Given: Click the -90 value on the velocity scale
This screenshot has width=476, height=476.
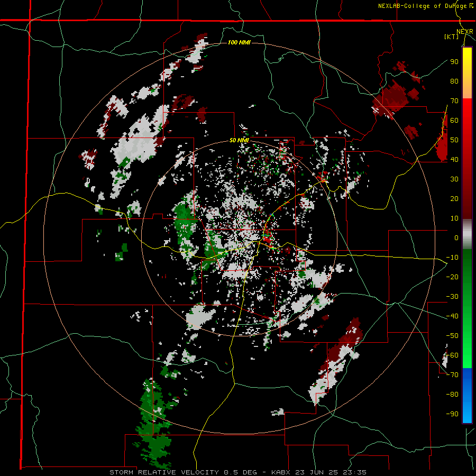Looking at the screenshot, I should (x=452, y=414).
